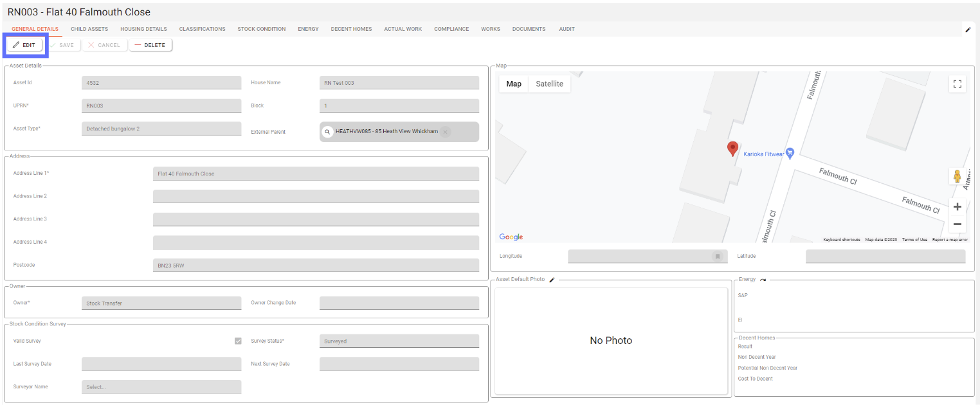Click the search icon in External Parent
Screen dimensions: 980x407
click(x=327, y=132)
